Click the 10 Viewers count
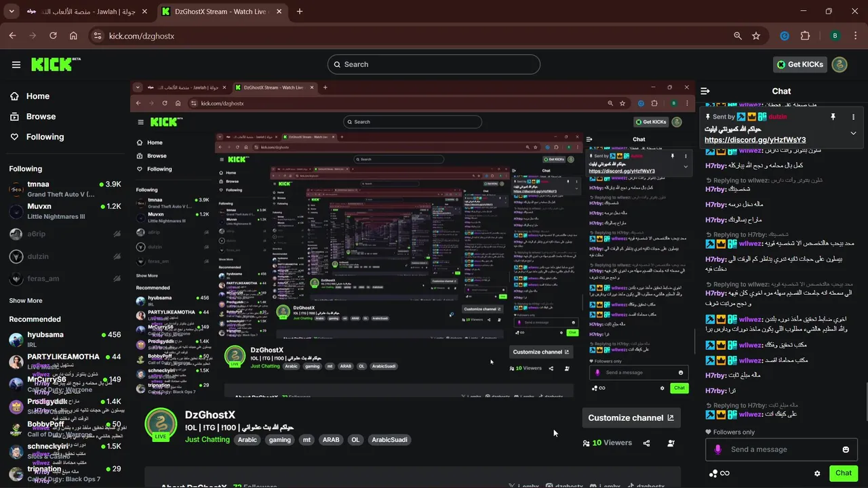 [608, 443]
